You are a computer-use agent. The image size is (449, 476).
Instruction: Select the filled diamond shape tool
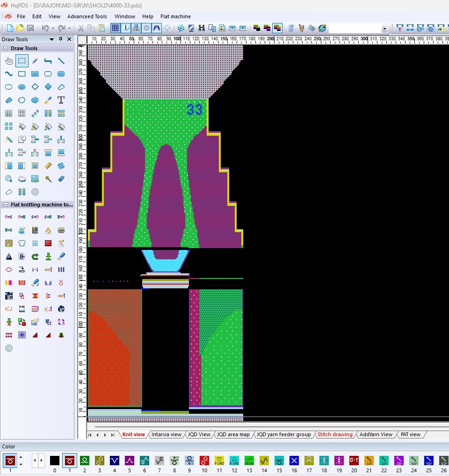(48, 87)
